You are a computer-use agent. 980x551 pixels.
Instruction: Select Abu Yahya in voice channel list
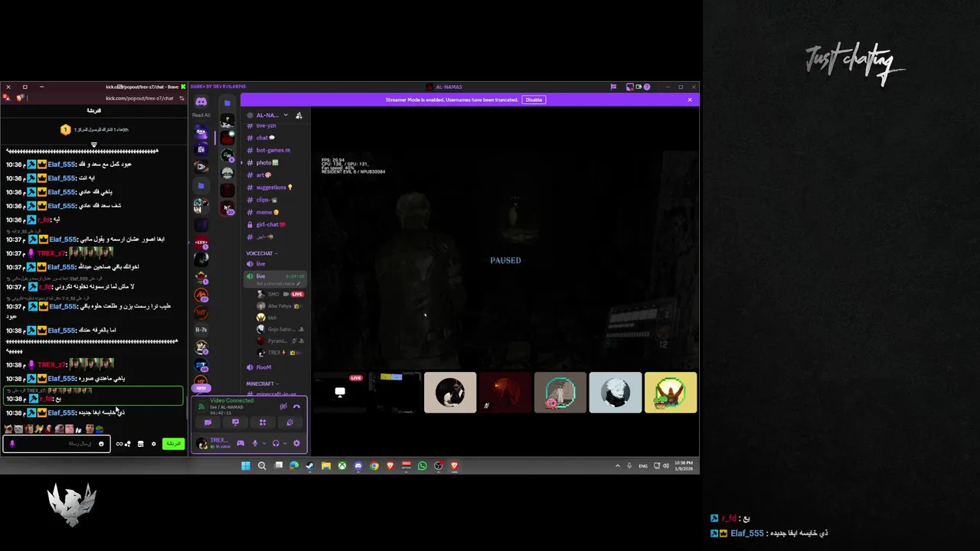tap(281, 305)
